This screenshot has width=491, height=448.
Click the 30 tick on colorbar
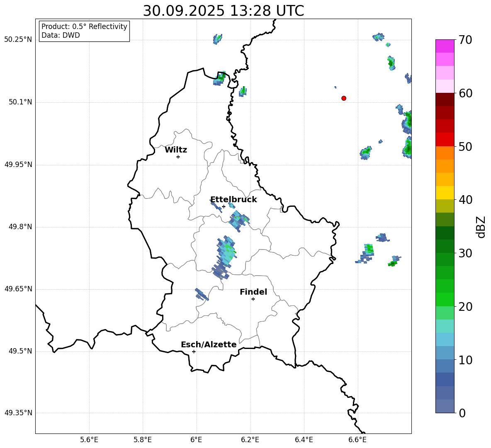click(465, 253)
